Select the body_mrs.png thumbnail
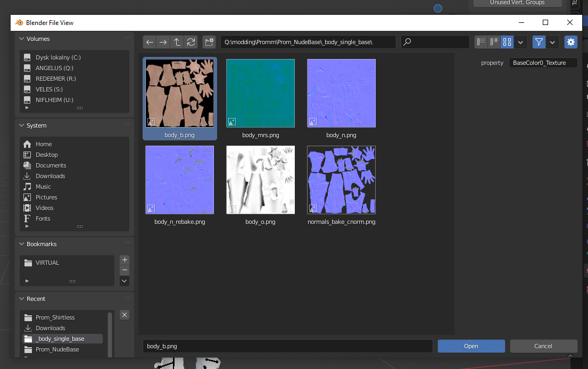588x369 pixels. pos(260,94)
